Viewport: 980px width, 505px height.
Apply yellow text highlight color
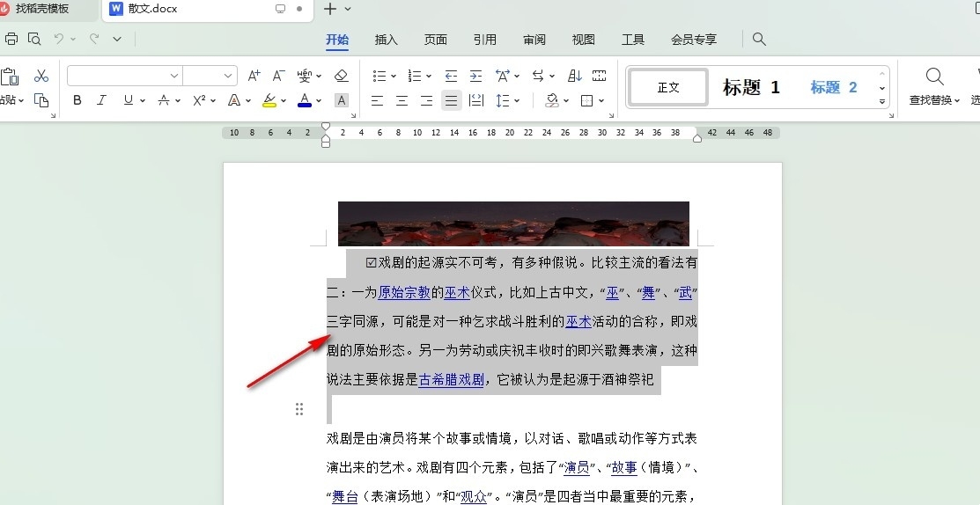click(x=269, y=100)
